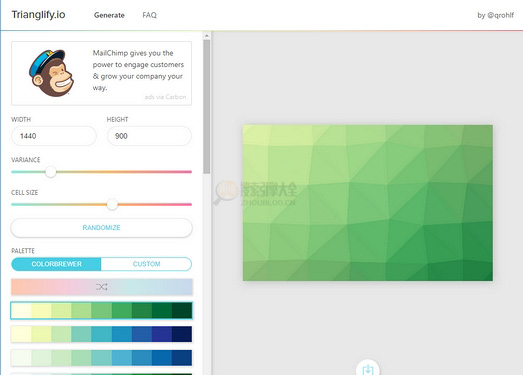Click the shuffle icon on random palette bar
The width and height of the screenshot is (523, 375).
(x=101, y=287)
